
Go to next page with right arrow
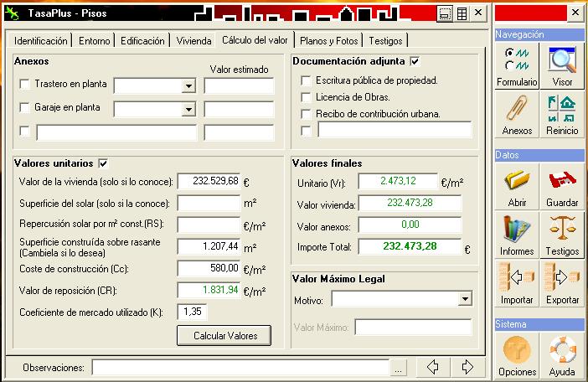(467, 367)
